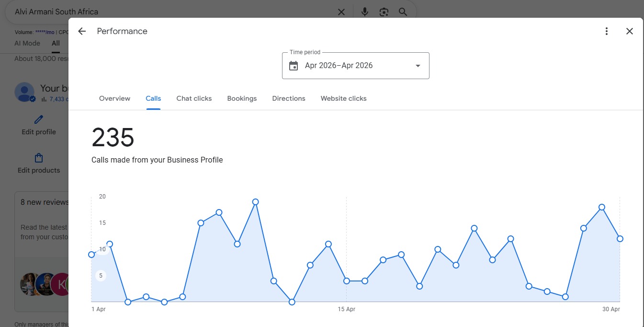Viewport: 644px width, 327px height.
Task: Click the 1 Apr axis label
Action: [99, 309]
